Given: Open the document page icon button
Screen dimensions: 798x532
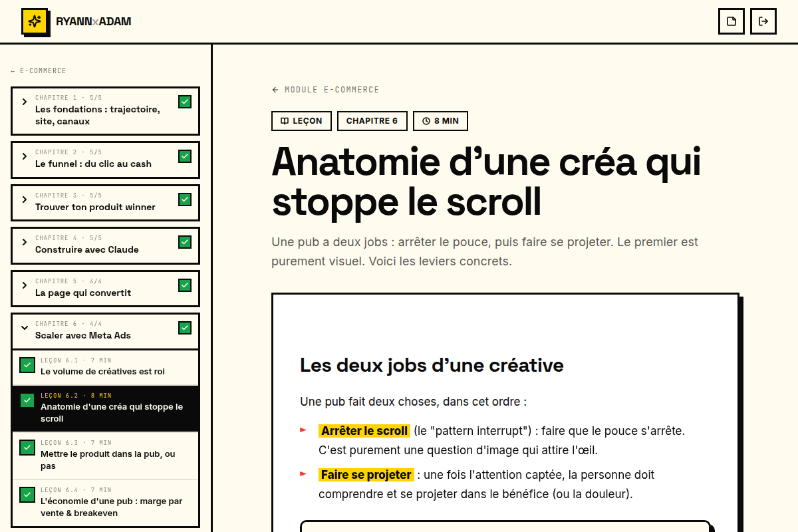Looking at the screenshot, I should (731, 21).
